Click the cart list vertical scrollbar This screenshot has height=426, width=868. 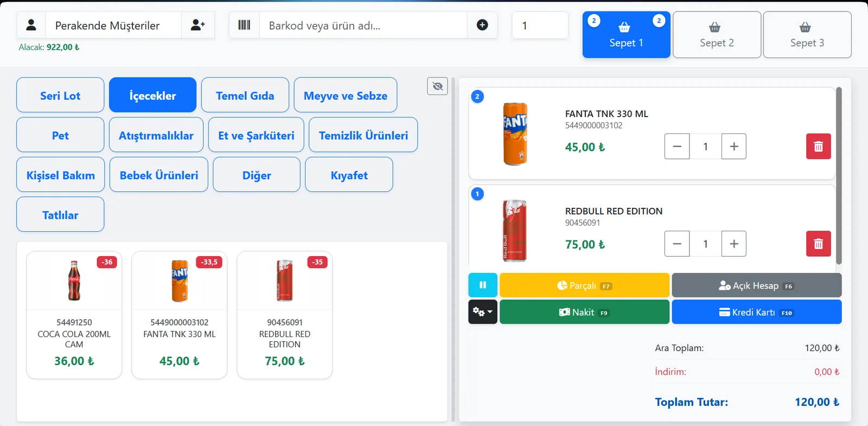839,175
